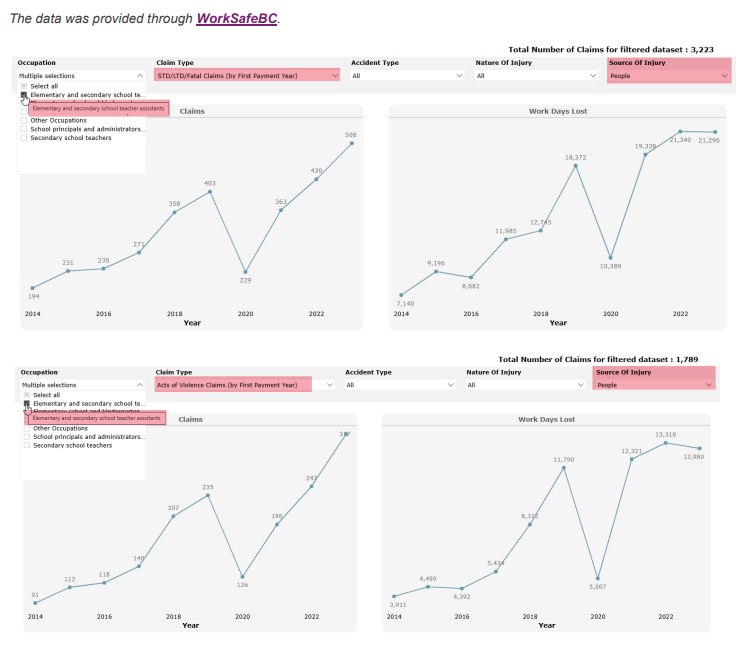This screenshot has height=645, width=742.
Task: Check Select all in upper occupation list
Action: click(x=25, y=86)
